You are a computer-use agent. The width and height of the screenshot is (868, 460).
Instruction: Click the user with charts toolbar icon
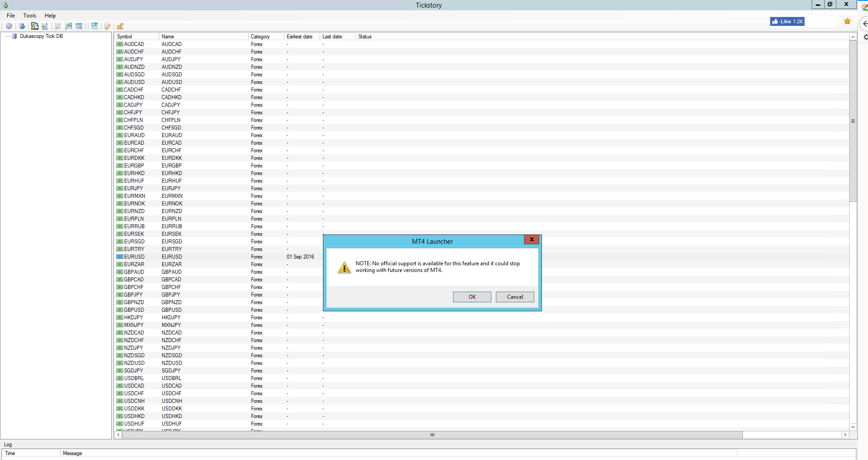coord(34,26)
